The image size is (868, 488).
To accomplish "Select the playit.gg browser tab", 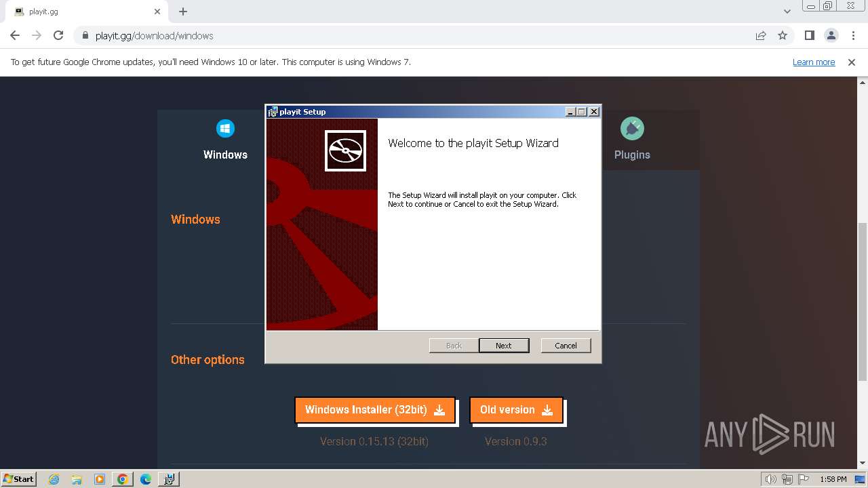I will [x=87, y=12].
